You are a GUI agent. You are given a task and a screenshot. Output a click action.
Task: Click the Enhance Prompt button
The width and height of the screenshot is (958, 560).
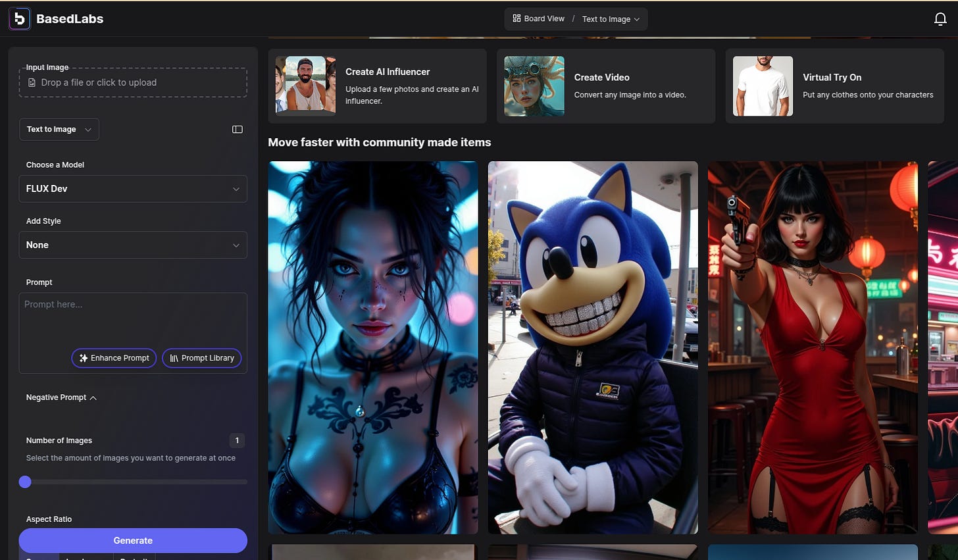click(x=114, y=358)
